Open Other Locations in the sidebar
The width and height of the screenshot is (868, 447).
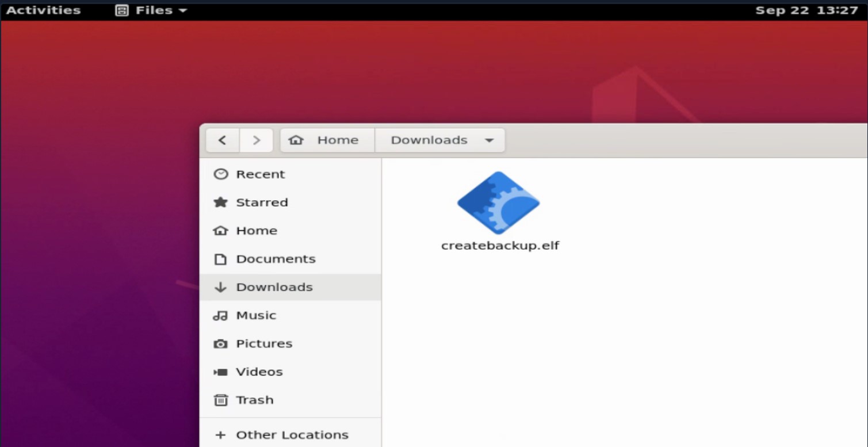(x=290, y=435)
